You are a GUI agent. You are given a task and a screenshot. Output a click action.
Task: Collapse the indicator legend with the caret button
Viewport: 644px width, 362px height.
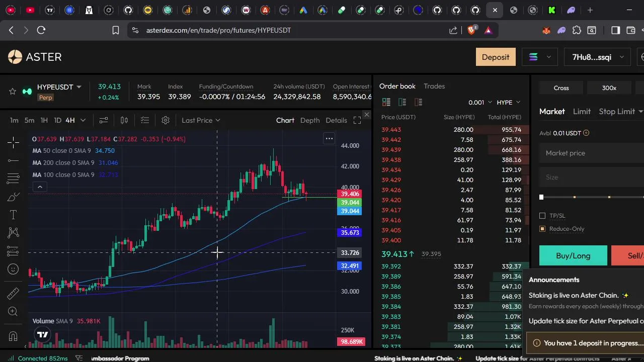coord(40,187)
